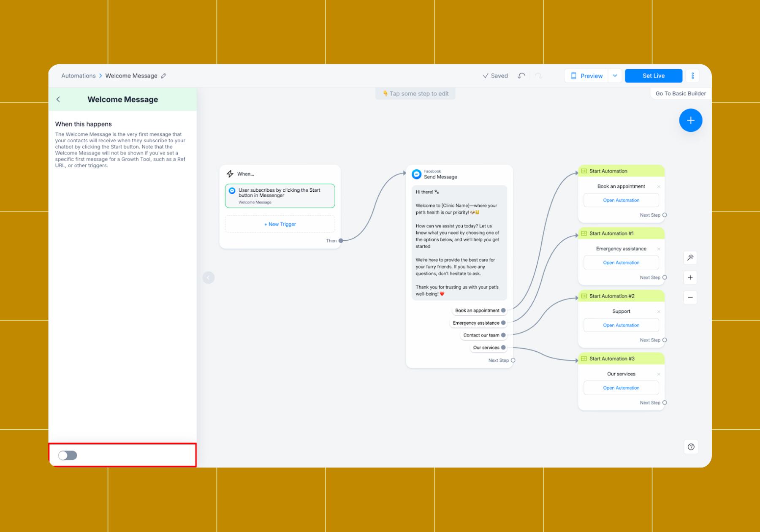Go to Automations breadcrumb

click(79, 76)
